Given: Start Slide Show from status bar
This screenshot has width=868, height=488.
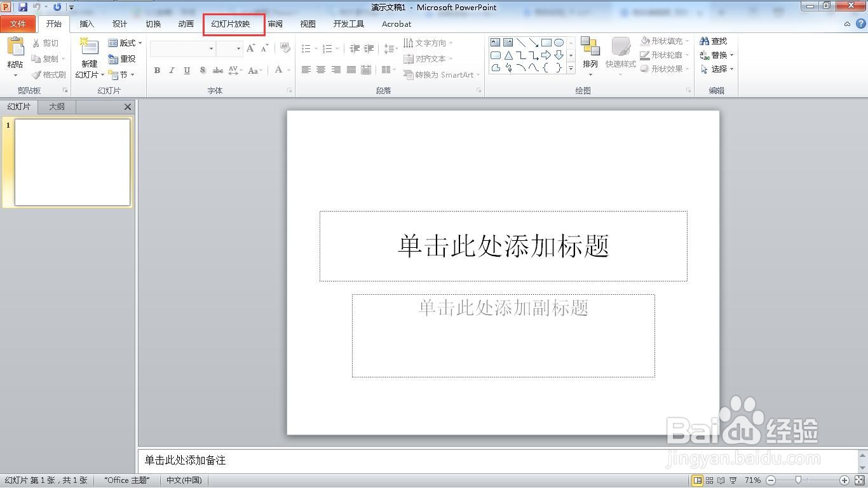Looking at the screenshot, I should tap(733, 480).
